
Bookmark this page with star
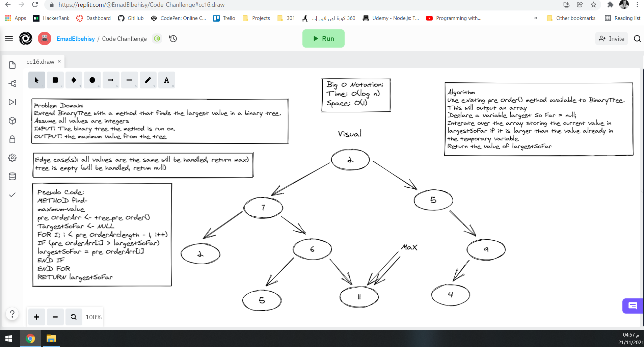point(594,5)
